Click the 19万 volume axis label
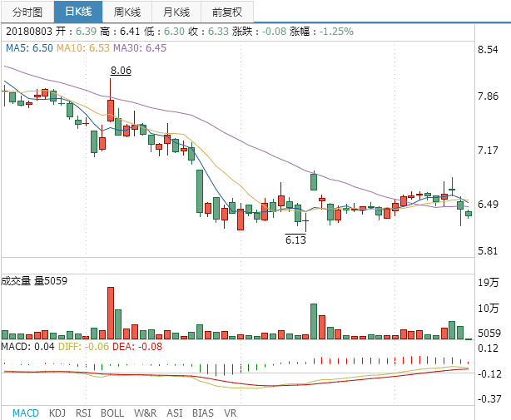This screenshot has height=420, width=511. point(489,282)
